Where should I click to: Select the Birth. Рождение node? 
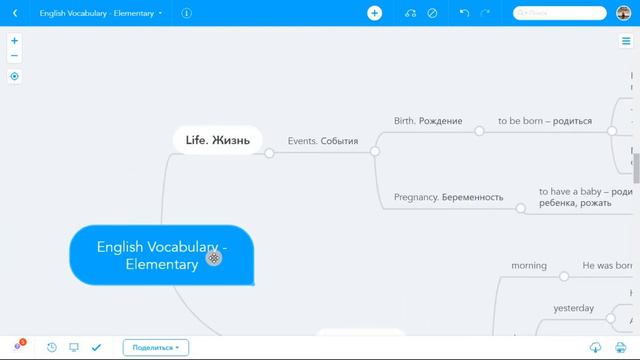pyautogui.click(x=428, y=121)
